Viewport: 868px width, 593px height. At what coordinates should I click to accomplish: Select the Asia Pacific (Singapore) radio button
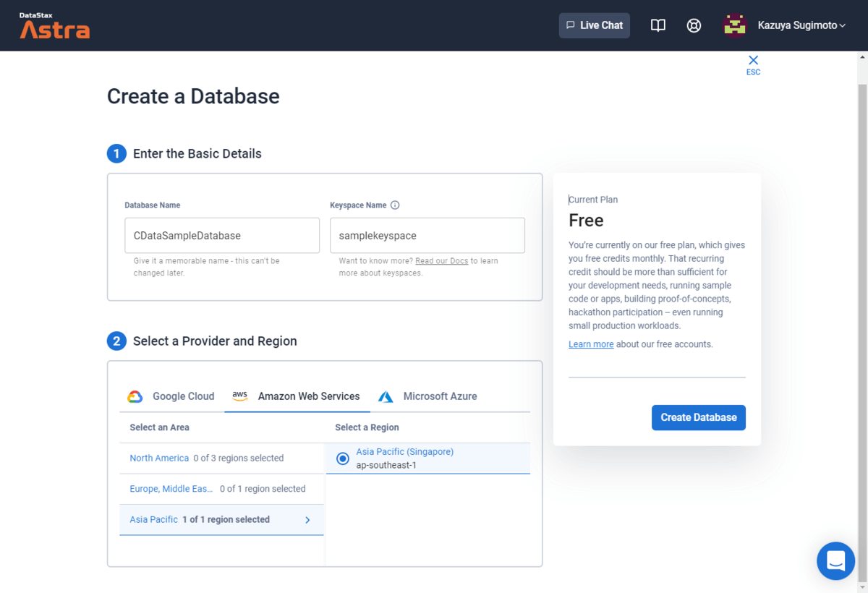point(343,458)
